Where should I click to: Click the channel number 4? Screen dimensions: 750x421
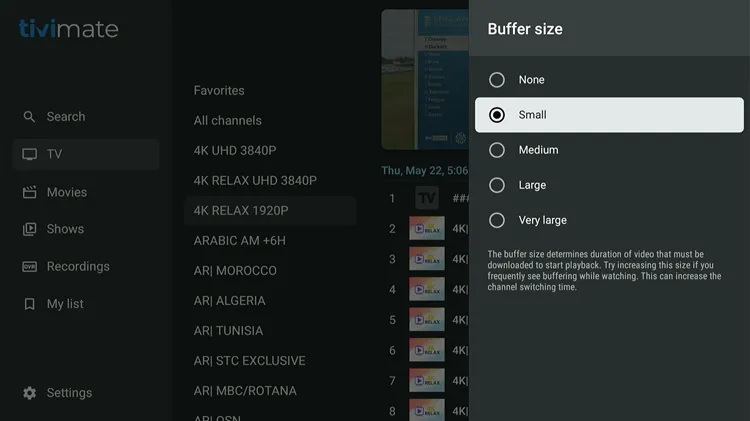pyautogui.click(x=392, y=289)
